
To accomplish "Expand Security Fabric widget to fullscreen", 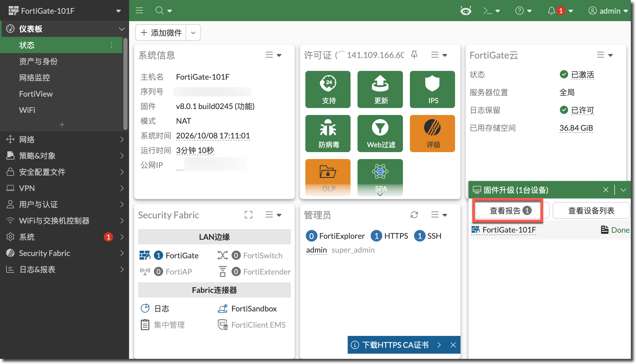I will point(249,214).
